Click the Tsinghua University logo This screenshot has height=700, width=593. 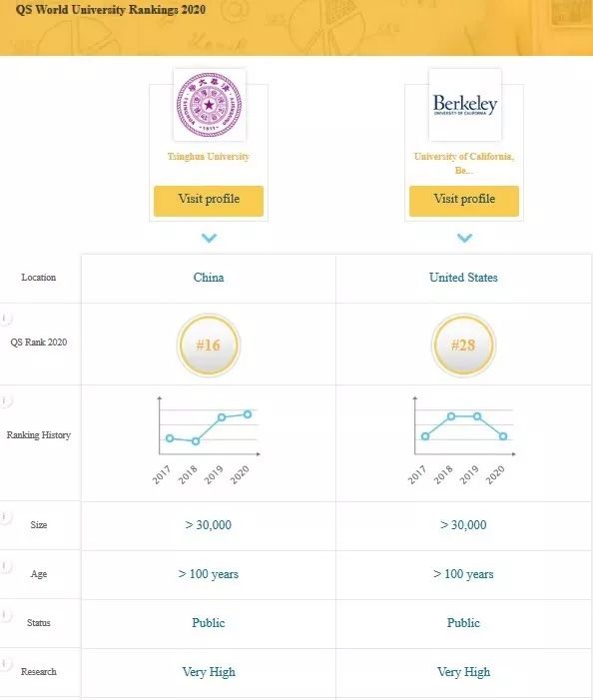click(x=210, y=105)
